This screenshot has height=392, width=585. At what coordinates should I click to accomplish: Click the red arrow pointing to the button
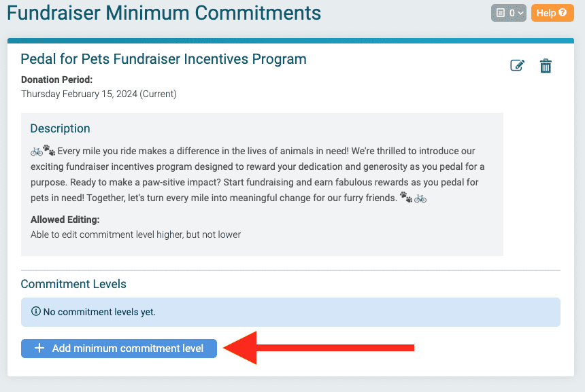pos(318,348)
